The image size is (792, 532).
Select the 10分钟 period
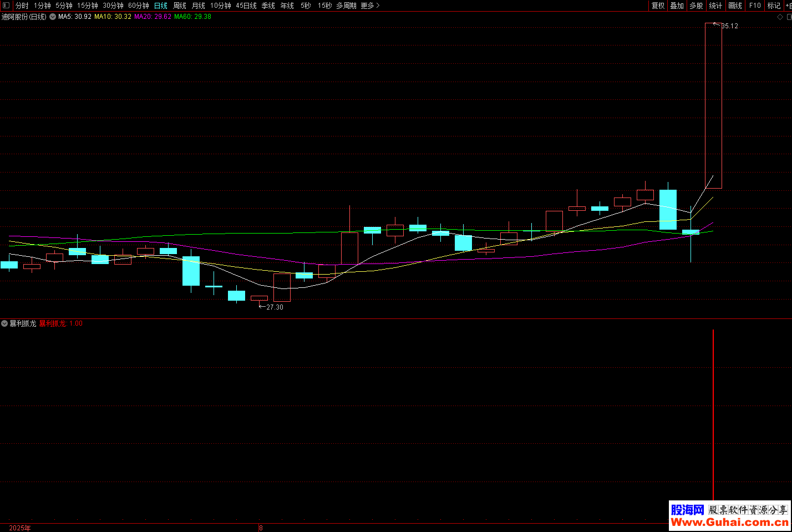[221, 6]
